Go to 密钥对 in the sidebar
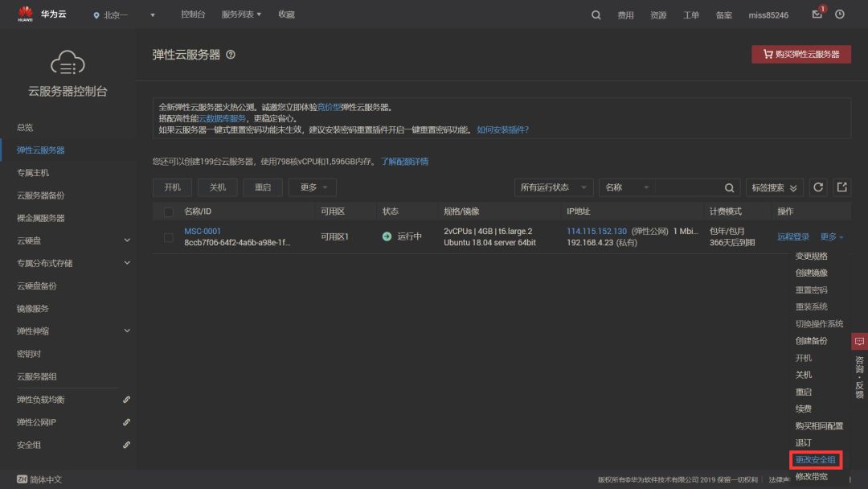868x489 pixels. click(29, 354)
